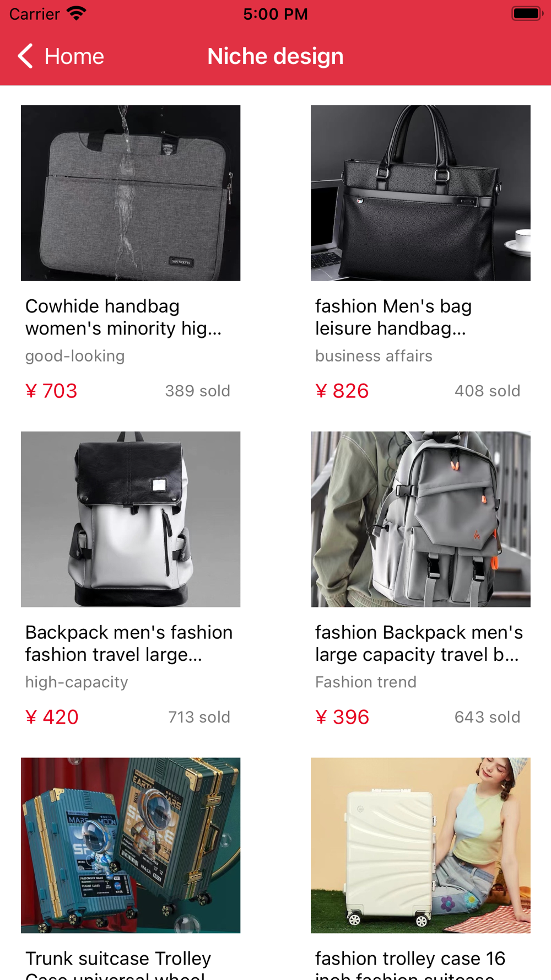Open the grey travel backpack photo
Image resolution: width=551 pixels, height=980 pixels.
pos(420,519)
